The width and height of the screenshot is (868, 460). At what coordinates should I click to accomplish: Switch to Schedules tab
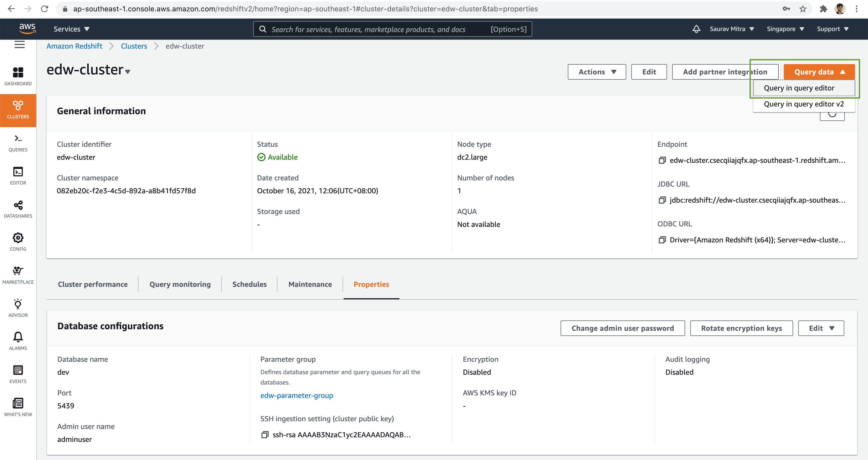249,285
